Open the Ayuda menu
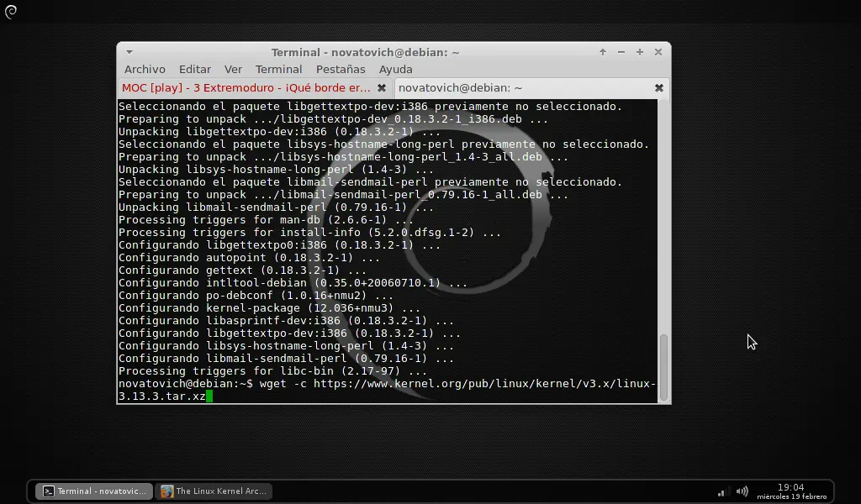The image size is (861, 504). point(395,69)
